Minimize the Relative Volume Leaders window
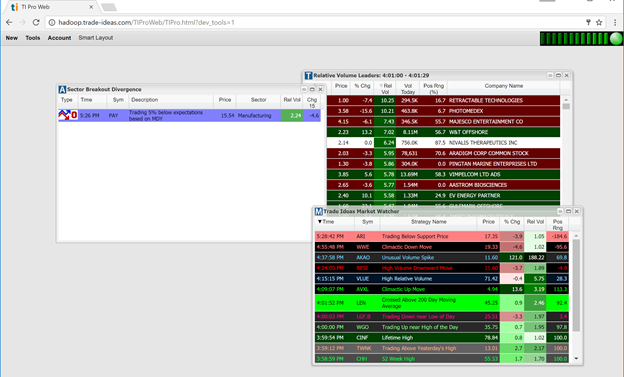This screenshot has width=624, height=377. click(550, 76)
